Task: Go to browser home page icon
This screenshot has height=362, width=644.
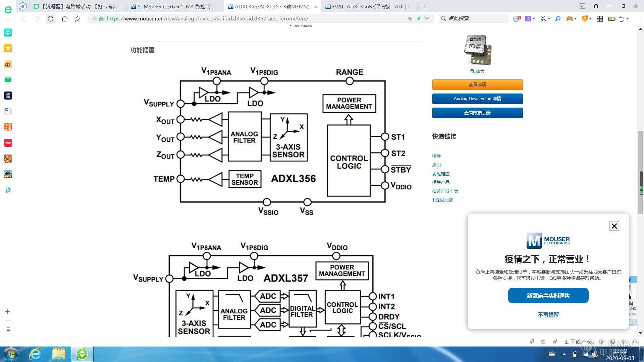Action: (64, 19)
